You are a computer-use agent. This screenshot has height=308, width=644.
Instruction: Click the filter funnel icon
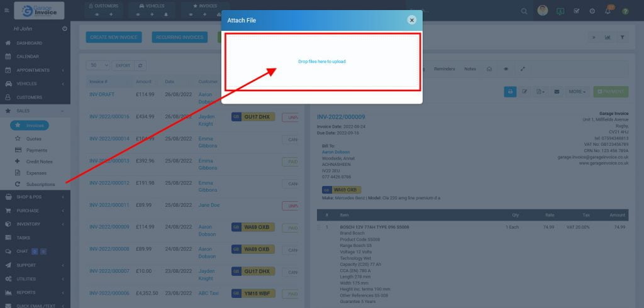point(623,37)
